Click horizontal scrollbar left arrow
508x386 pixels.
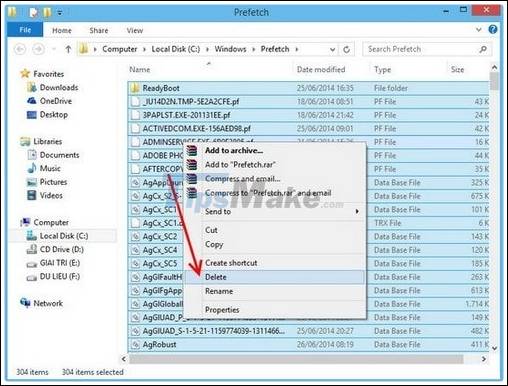(x=124, y=359)
